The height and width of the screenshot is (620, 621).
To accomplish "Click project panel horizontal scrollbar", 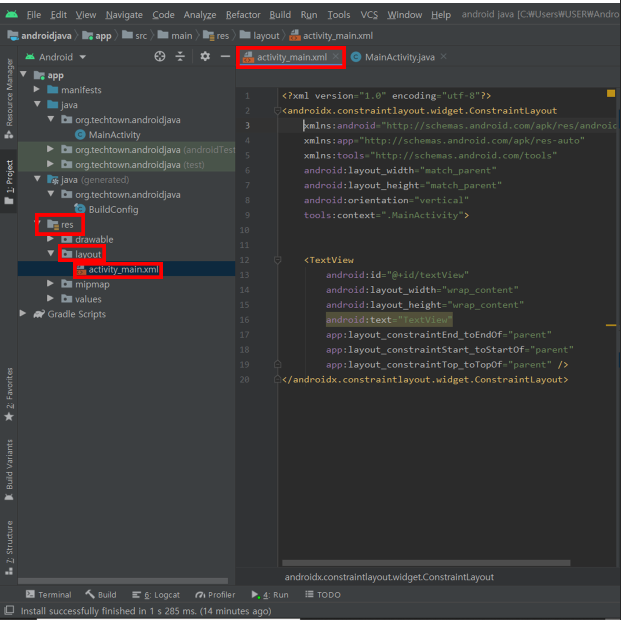I will click(x=123, y=581).
